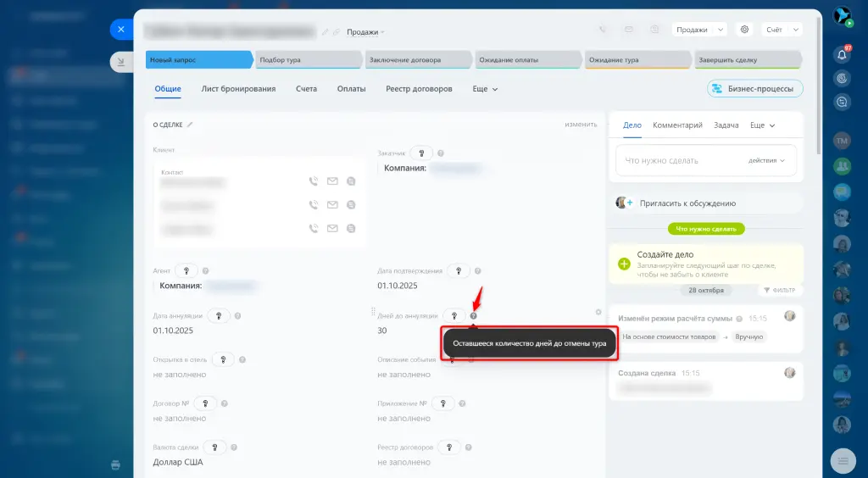
Task: Expand the Еще menu in deal tabs
Action: tap(485, 89)
